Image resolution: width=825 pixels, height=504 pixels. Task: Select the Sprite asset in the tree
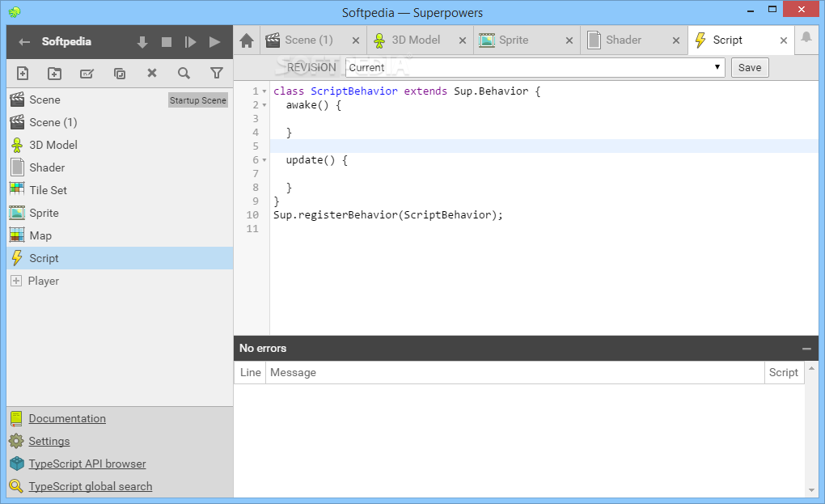coord(120,213)
